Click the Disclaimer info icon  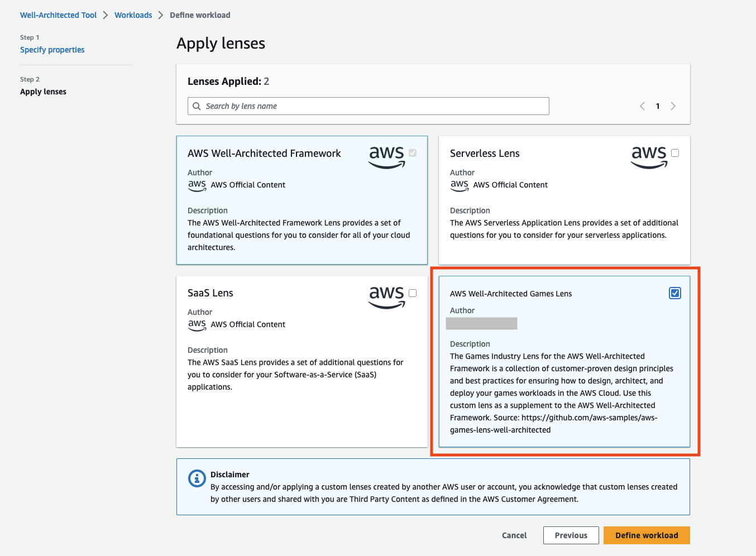[x=197, y=478]
